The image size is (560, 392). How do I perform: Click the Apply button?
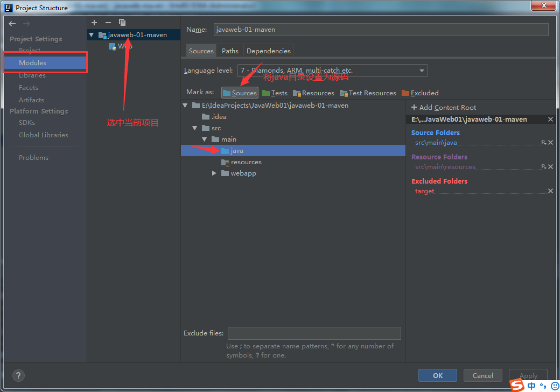[x=528, y=376]
